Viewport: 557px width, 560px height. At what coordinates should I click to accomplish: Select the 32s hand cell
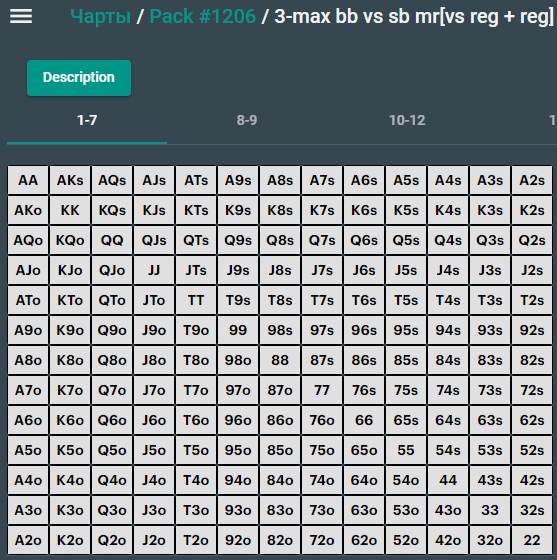pos(532,510)
